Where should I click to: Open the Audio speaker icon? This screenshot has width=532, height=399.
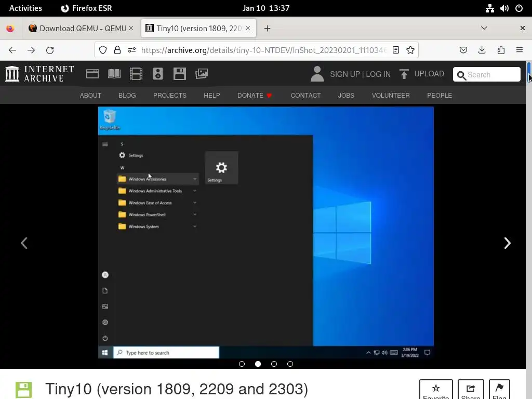click(x=158, y=74)
